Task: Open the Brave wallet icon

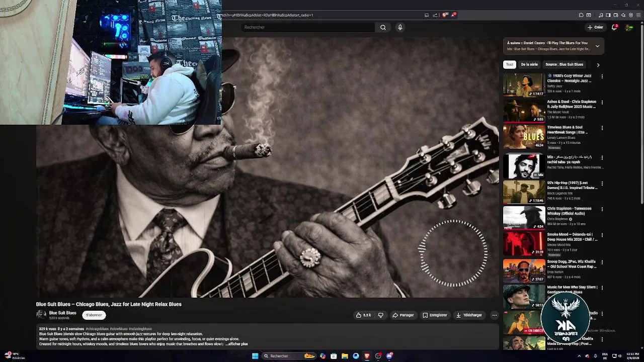Action: coord(616,15)
